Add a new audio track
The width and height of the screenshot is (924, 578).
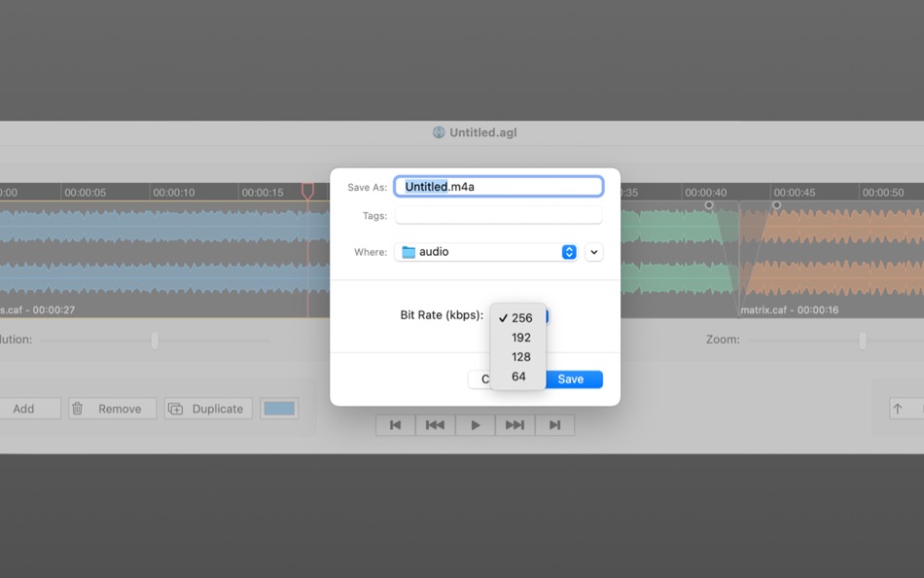point(30,408)
